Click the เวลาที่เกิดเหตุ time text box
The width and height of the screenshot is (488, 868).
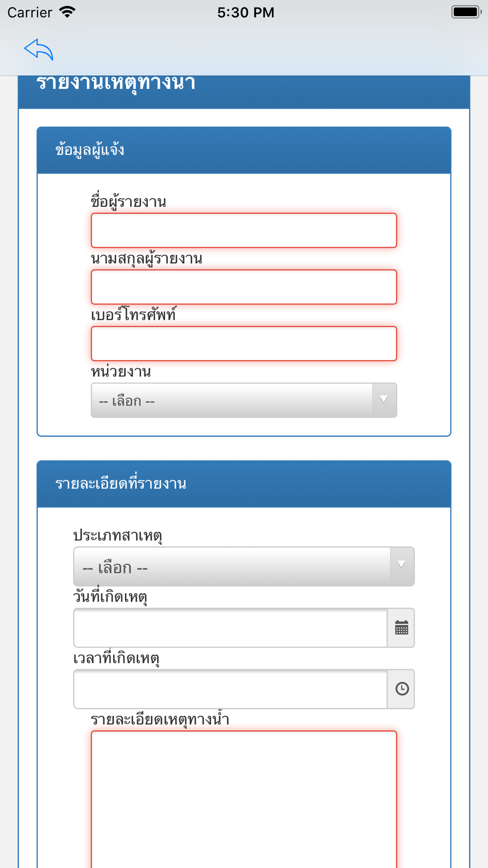[230, 689]
